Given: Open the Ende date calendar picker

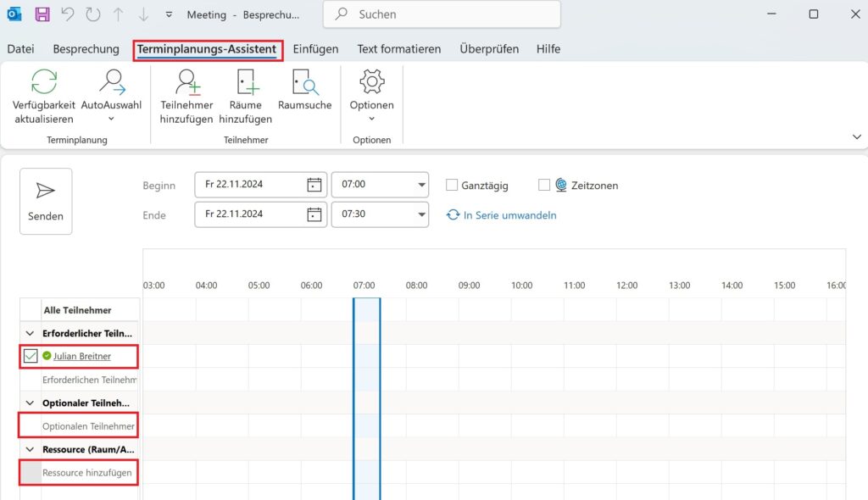Looking at the screenshot, I should [x=314, y=214].
